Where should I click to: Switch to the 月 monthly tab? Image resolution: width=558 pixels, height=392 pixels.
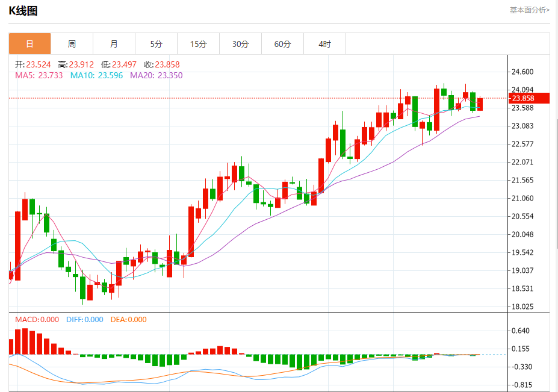tap(114, 44)
